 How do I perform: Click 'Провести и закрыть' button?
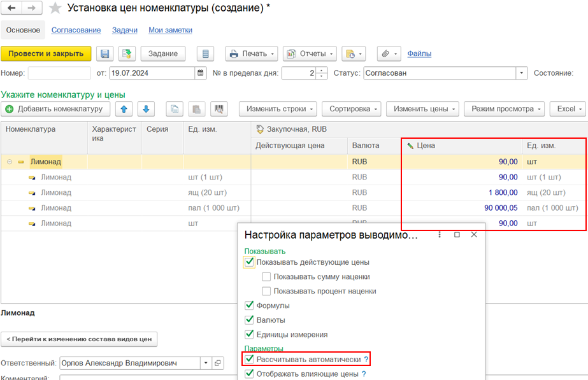[46, 54]
